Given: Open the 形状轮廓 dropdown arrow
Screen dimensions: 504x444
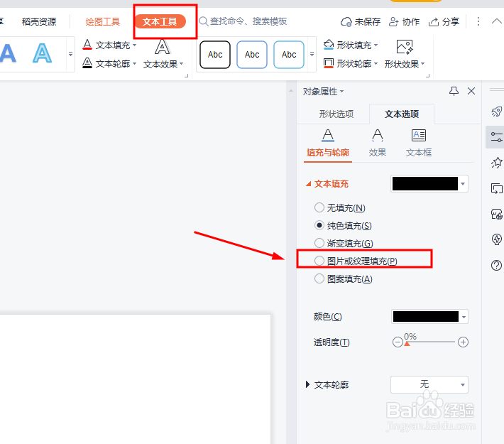Looking at the screenshot, I should (x=376, y=63).
